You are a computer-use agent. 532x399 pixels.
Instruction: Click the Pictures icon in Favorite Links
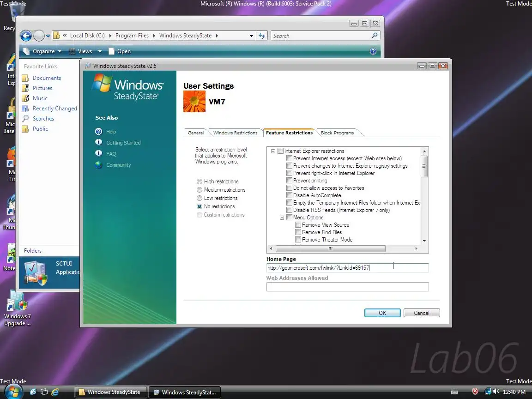coord(25,88)
